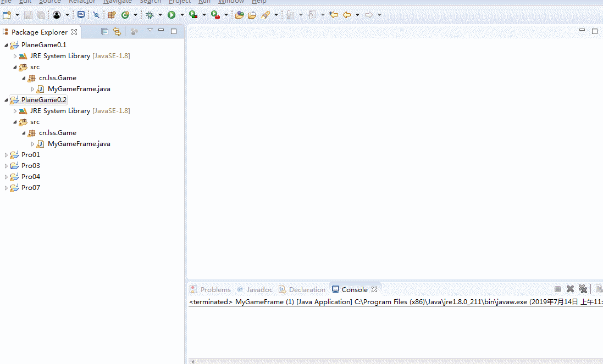
Task: Open the Coverage dropdown arrow
Action: [204, 15]
